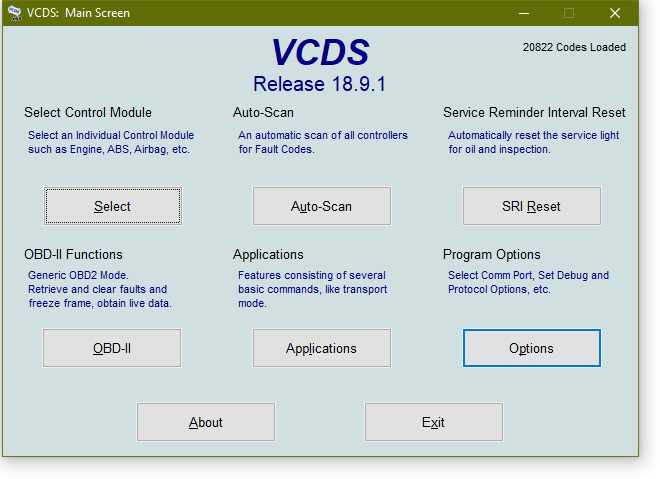Screen dimensions: 660x479
Task: Open the SRI Reset function
Action: point(532,206)
